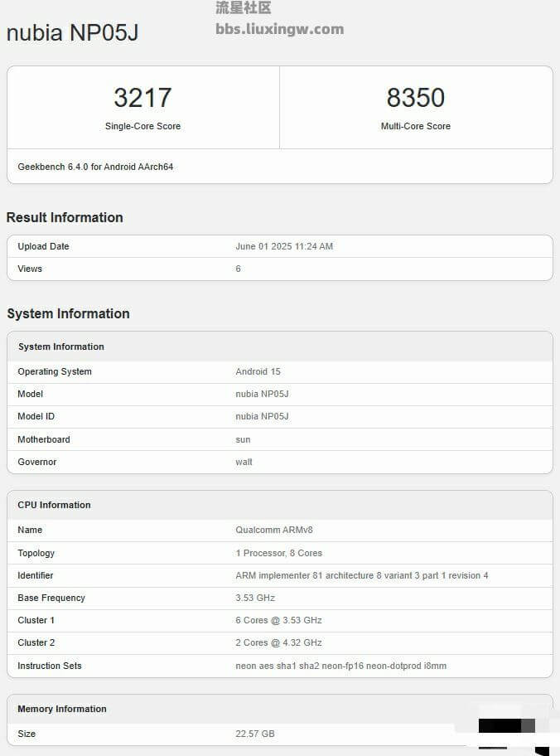
Task: Click the Topology label
Action: point(36,553)
